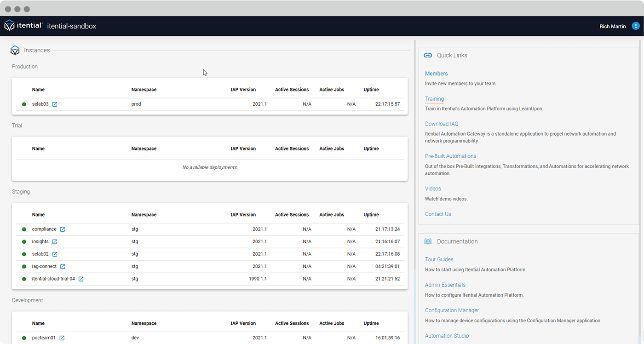Image resolution: width=644 pixels, height=344 pixels.
Task: Open the three-dot user menu
Action: (636, 26)
